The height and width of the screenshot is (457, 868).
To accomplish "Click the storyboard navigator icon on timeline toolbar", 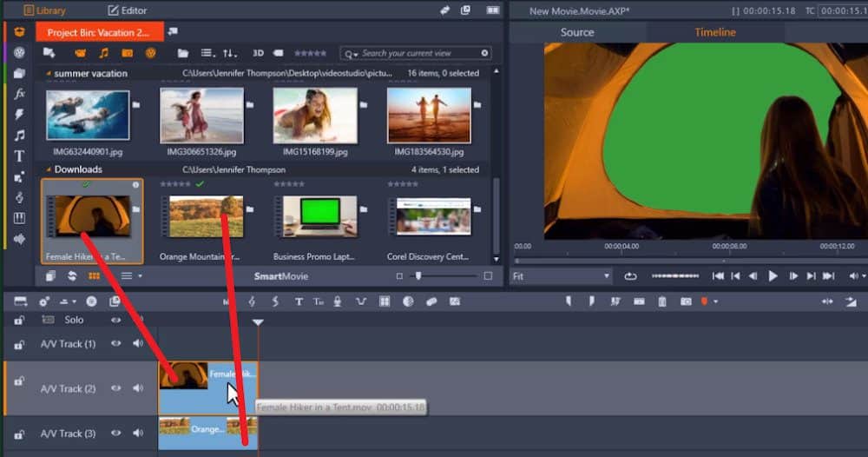I will 21,301.
